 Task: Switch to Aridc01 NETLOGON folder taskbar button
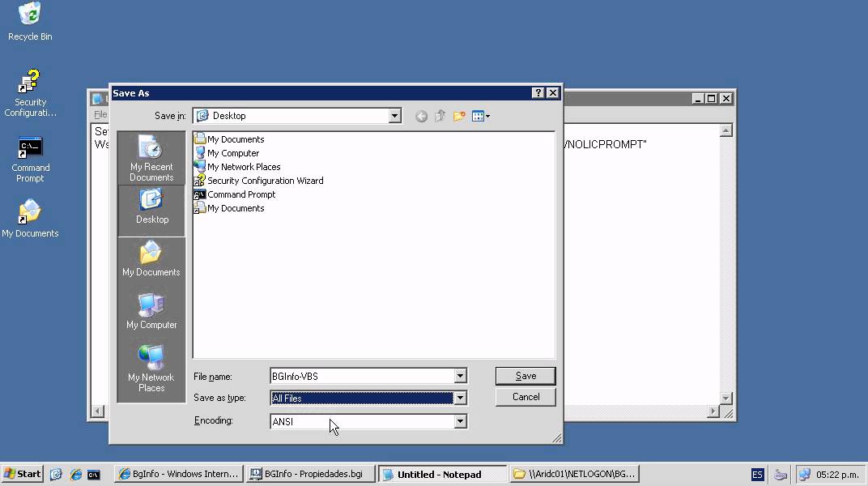(x=574, y=474)
